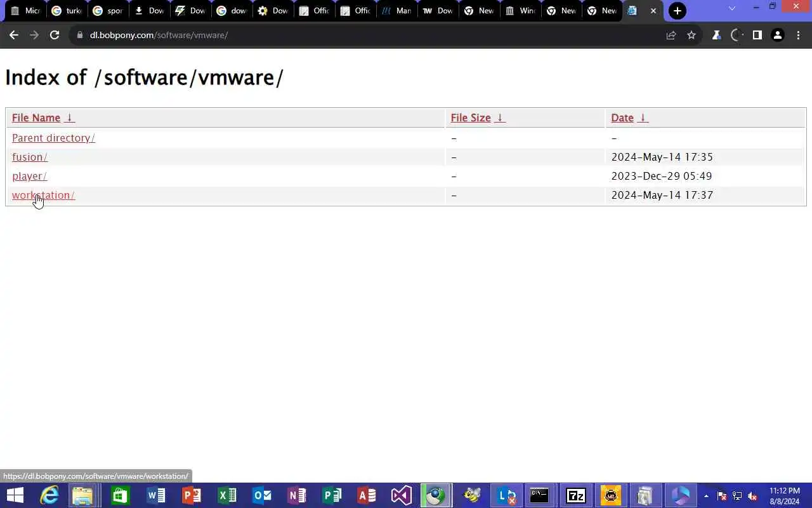The image size is (812, 508).
Task: Open the network tray icon
Action: (737, 496)
